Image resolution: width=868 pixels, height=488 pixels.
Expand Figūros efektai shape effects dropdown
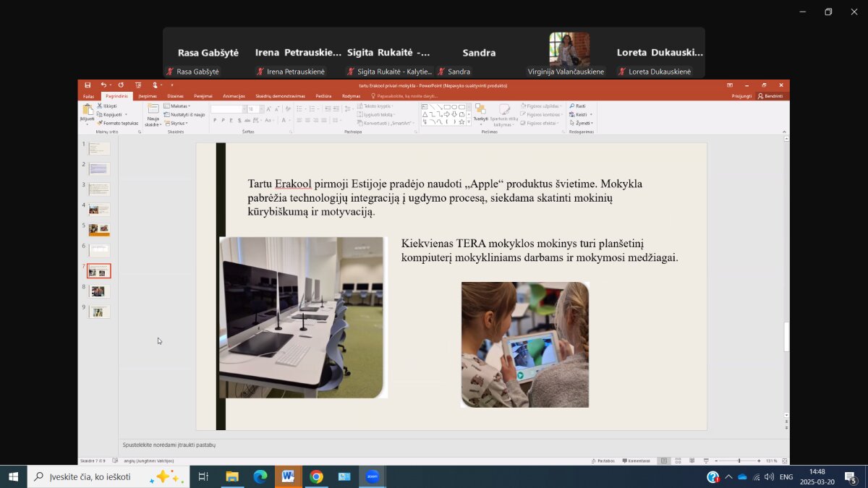pos(540,123)
